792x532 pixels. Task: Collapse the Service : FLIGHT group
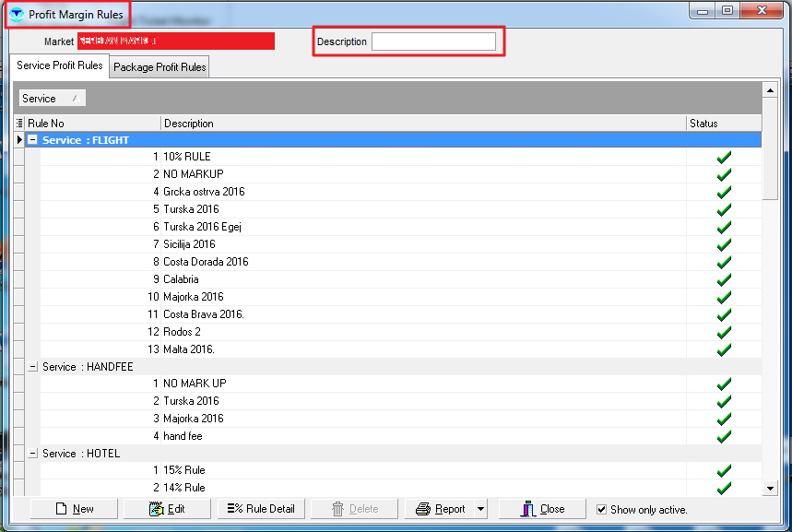tap(33, 140)
